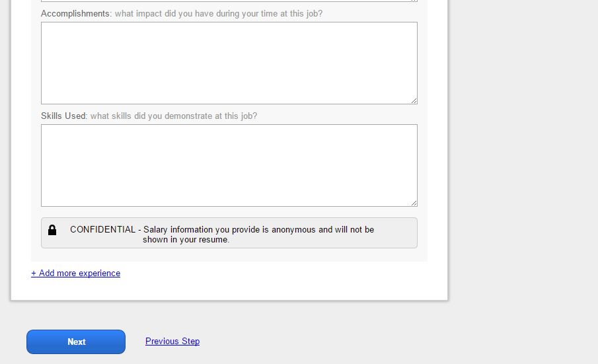Open the Add more experience link
This screenshot has height=364, width=598.
tap(79, 273)
